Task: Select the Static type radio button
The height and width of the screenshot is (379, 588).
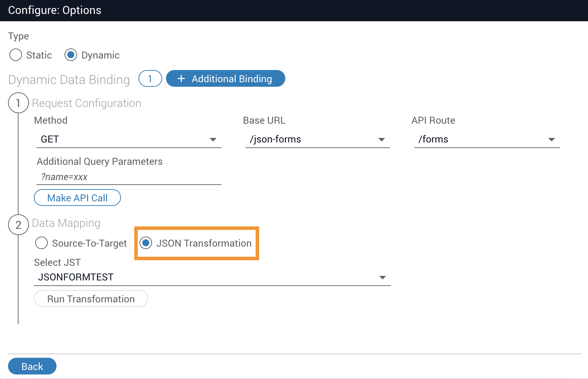Action: click(x=16, y=55)
